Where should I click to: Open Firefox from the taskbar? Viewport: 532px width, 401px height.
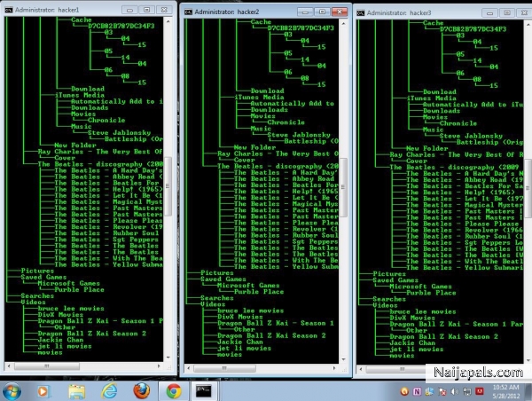(142, 391)
